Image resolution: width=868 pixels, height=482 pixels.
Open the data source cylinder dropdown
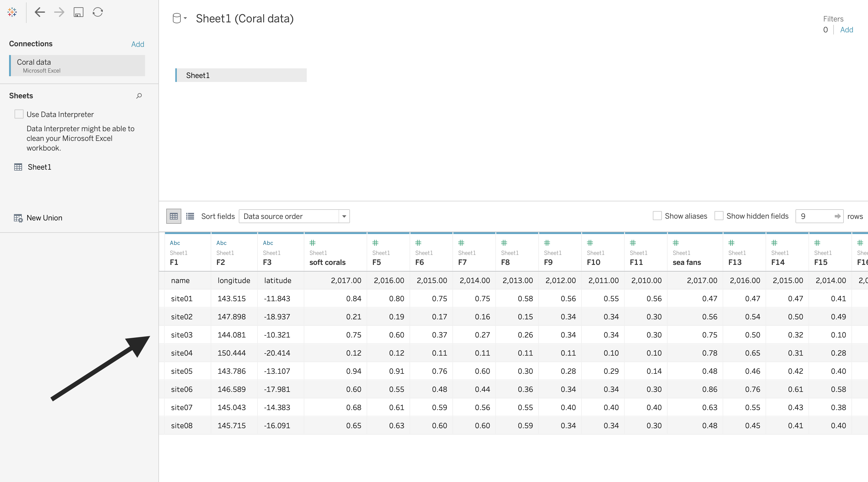click(180, 18)
